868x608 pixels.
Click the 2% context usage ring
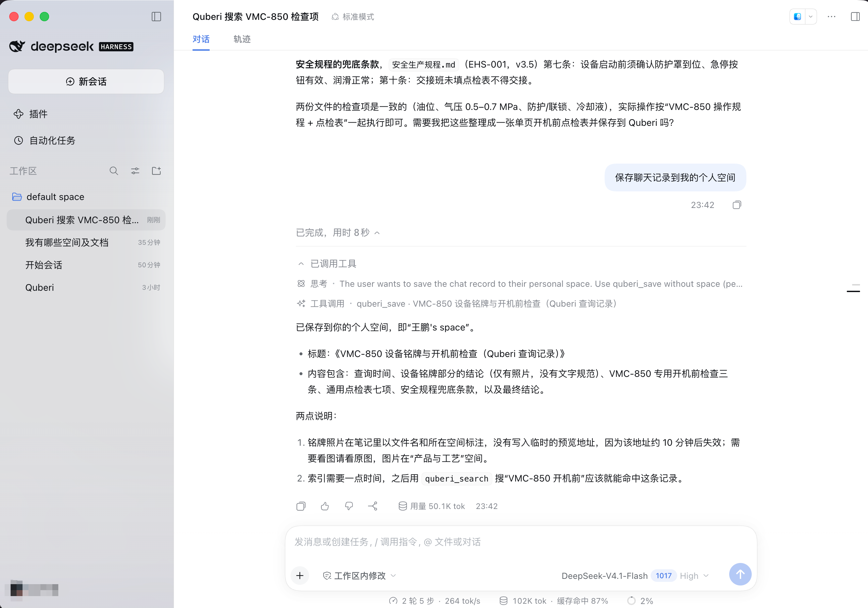click(640, 601)
